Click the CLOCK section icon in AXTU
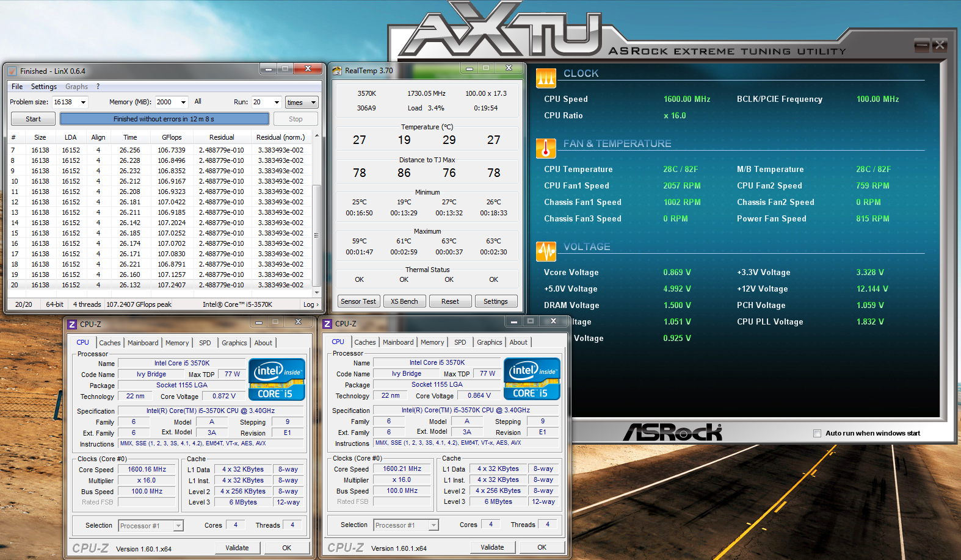 [546, 78]
